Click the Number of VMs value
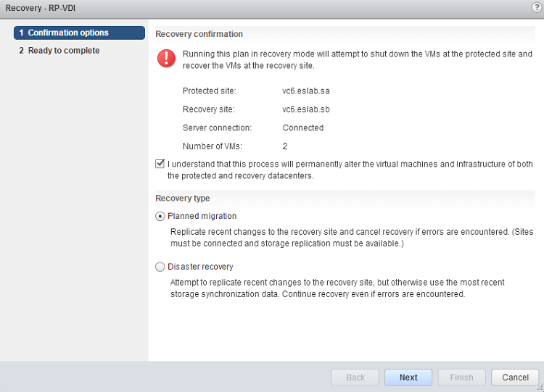Viewport: 544px width, 392px height. coord(285,146)
